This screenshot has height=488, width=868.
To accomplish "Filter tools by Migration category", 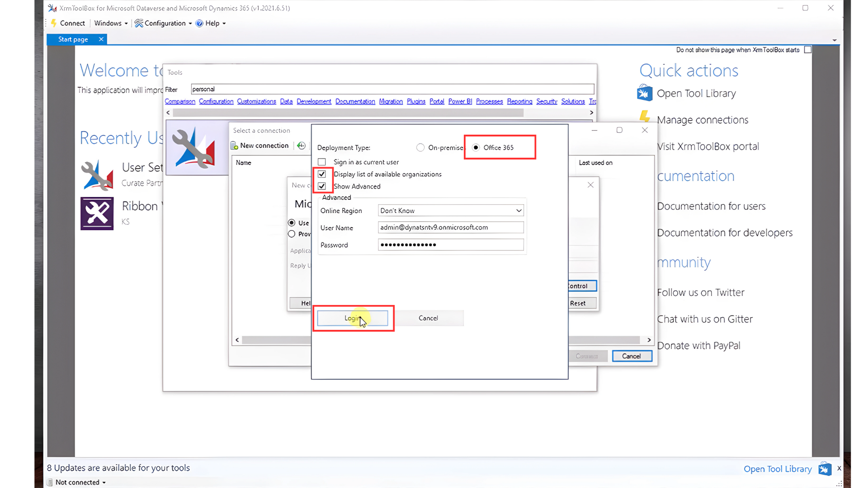I will pos(391,101).
